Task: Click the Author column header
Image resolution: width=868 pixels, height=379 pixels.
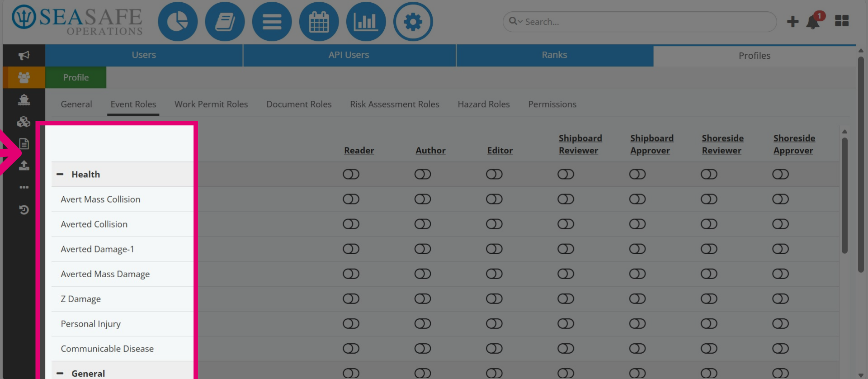Action: tap(430, 151)
